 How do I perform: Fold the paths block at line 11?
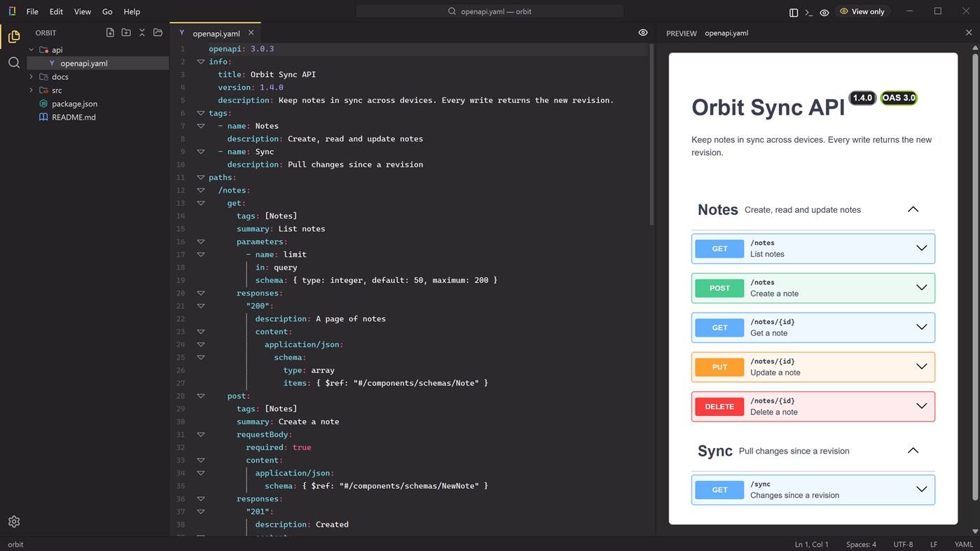coord(200,177)
